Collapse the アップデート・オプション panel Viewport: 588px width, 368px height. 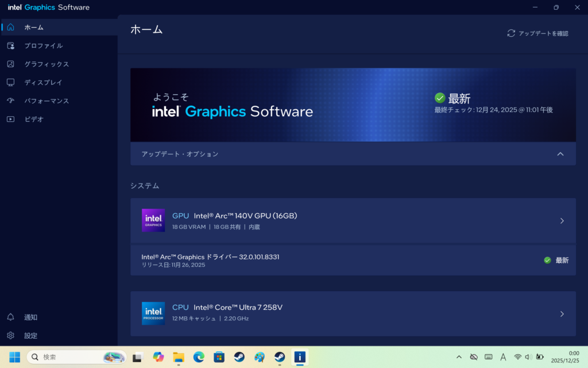560,154
